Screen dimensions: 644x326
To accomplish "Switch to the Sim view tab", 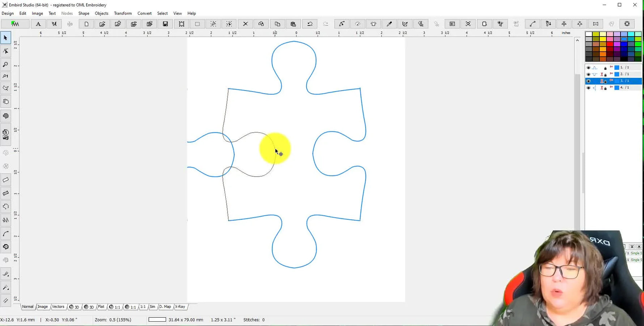I will point(152,307).
